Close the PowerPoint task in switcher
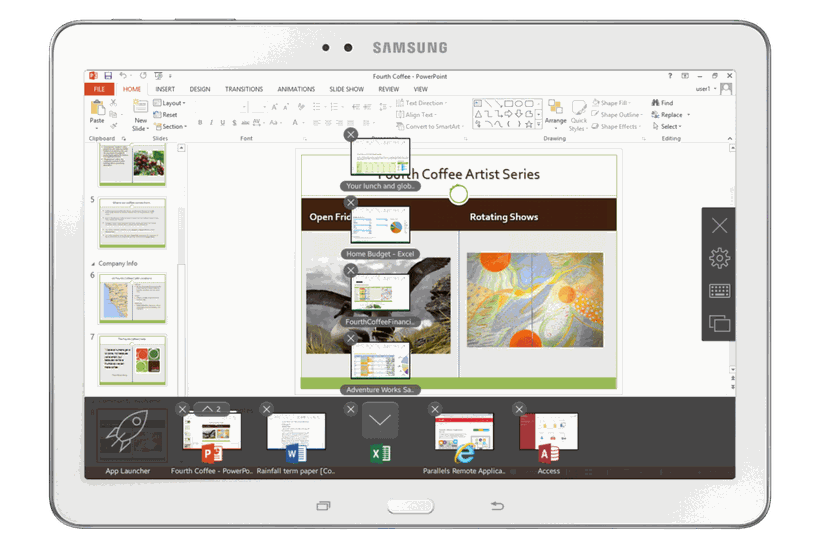 tap(182, 409)
